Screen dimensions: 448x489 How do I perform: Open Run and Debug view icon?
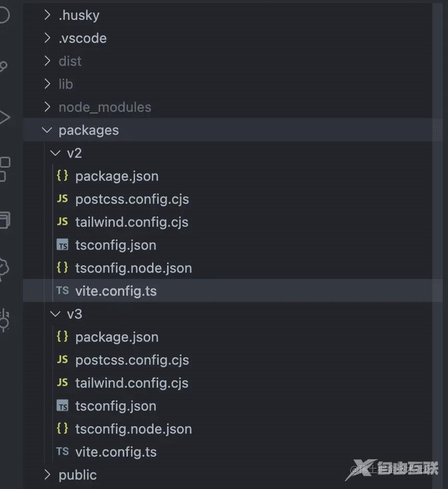click(4, 117)
